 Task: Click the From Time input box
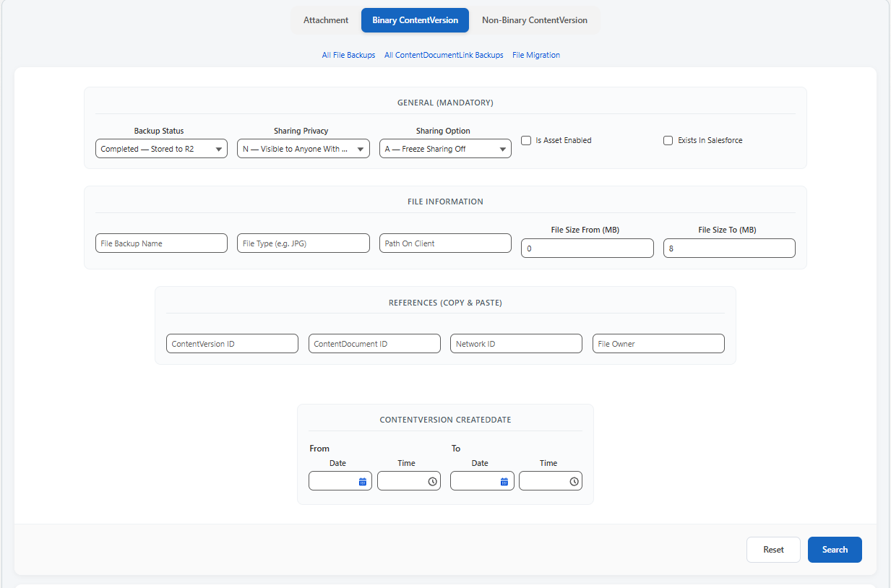(408, 481)
